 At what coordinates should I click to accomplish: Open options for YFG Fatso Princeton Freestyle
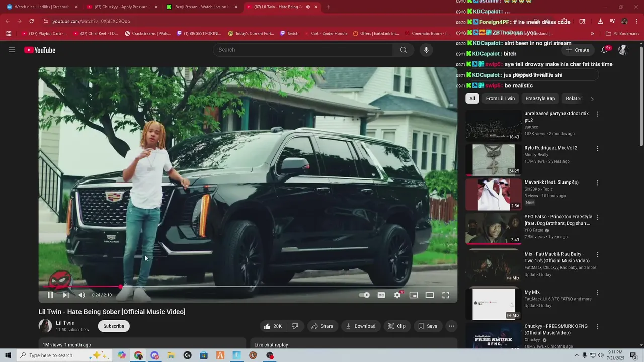[598, 217]
